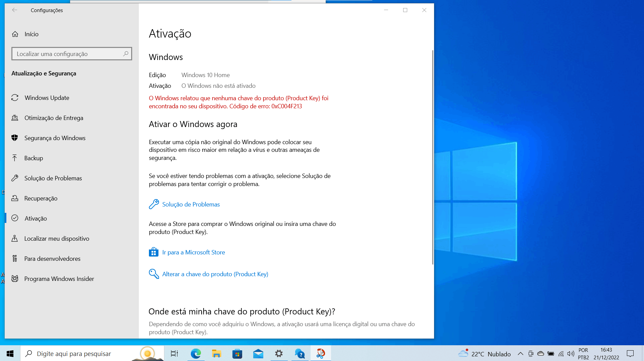Close the Configurações window
The width and height of the screenshot is (644, 361).
click(424, 10)
